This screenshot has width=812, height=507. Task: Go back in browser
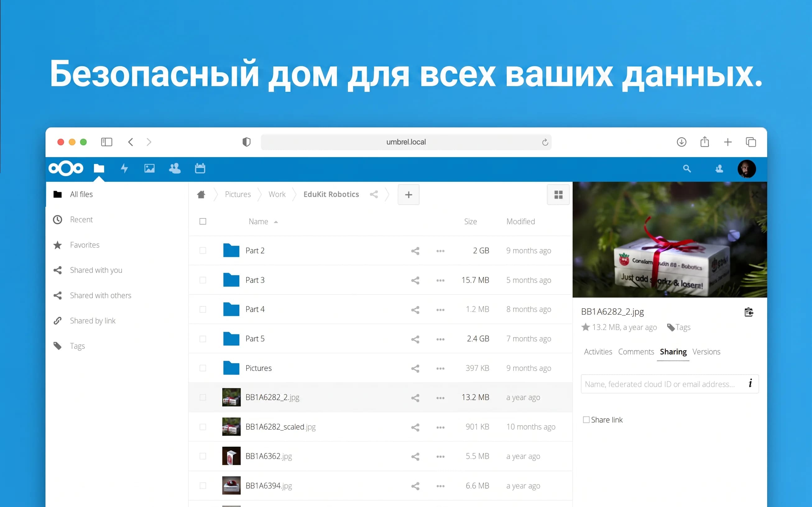pos(131,142)
